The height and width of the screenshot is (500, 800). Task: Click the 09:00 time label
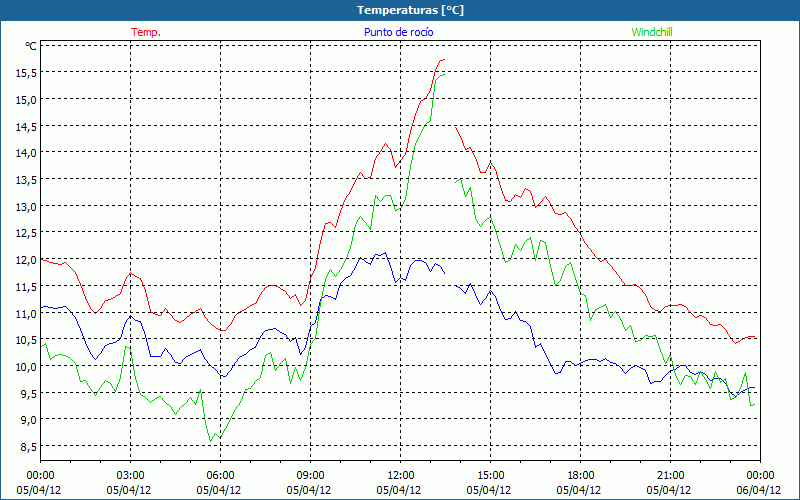310,476
